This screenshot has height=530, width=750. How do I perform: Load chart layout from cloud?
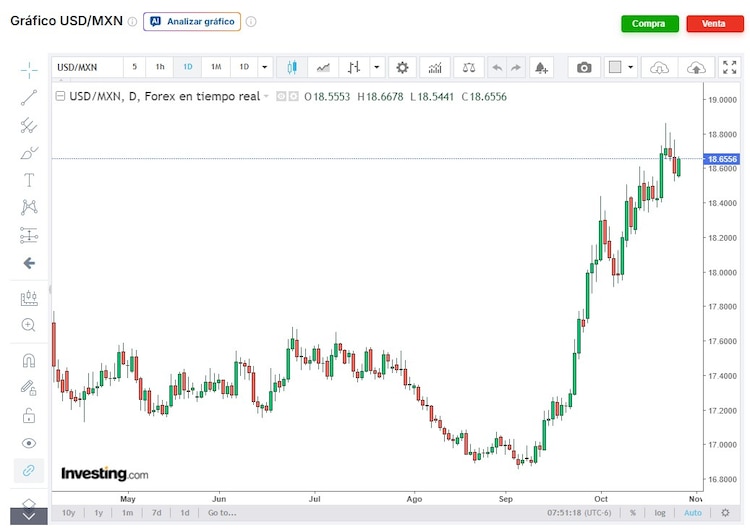coord(659,67)
